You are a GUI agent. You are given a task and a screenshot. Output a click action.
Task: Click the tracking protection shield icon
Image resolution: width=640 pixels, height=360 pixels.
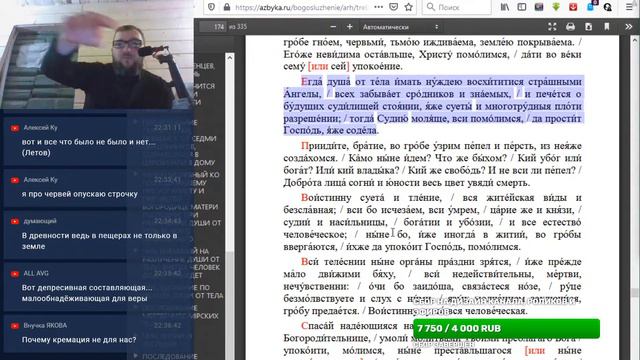click(211, 7)
